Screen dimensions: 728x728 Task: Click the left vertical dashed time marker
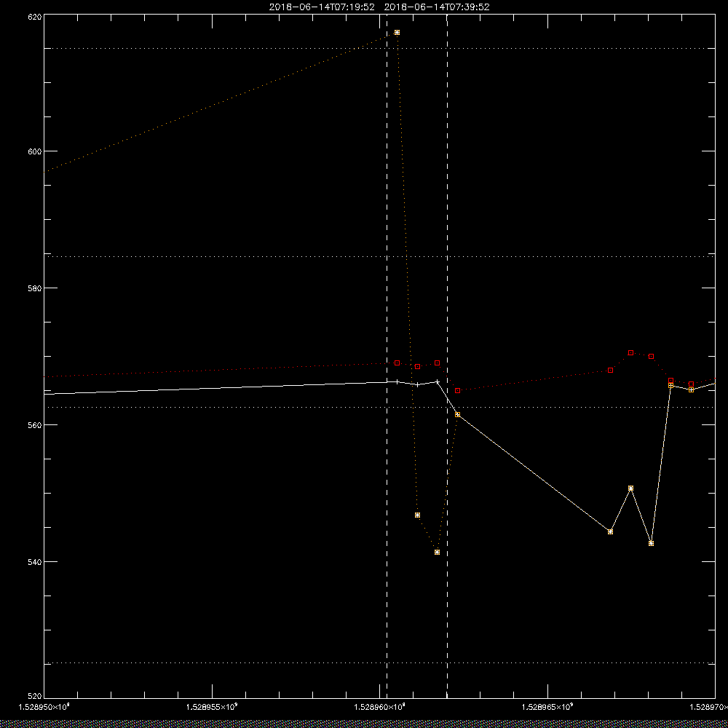tap(387, 356)
